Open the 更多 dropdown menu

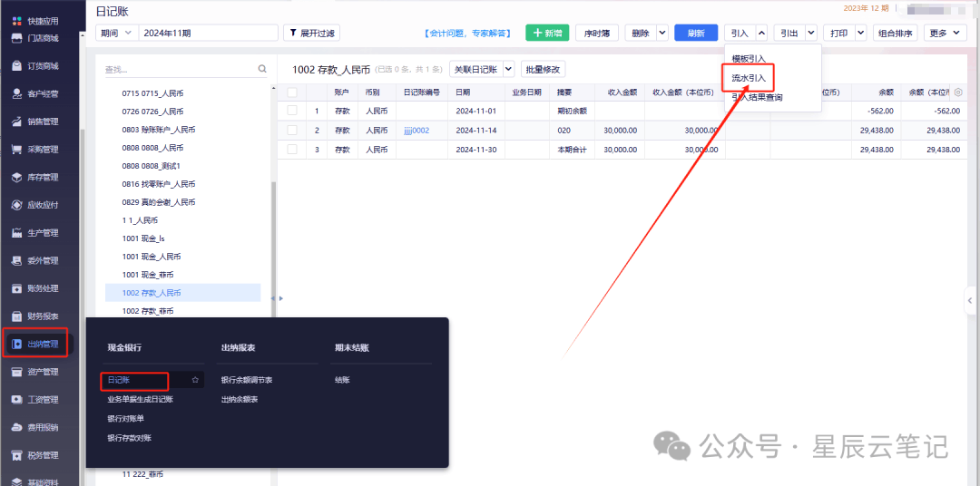point(946,33)
